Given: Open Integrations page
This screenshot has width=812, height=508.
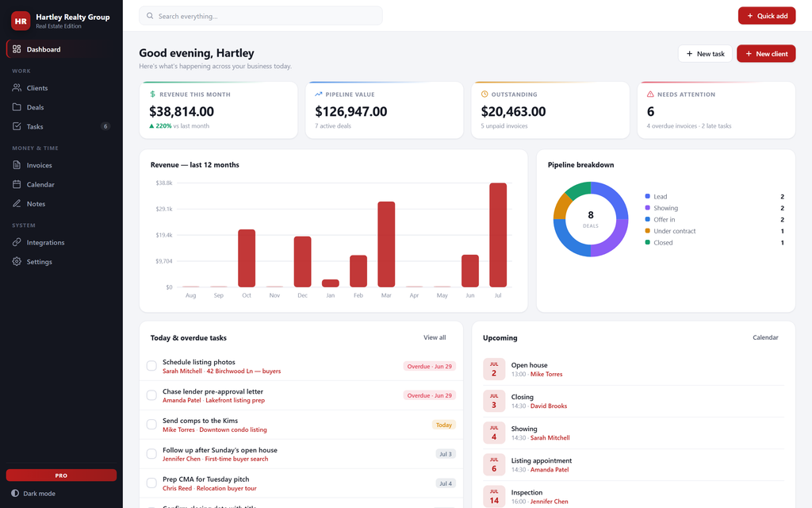Looking at the screenshot, I should (x=61, y=242).
